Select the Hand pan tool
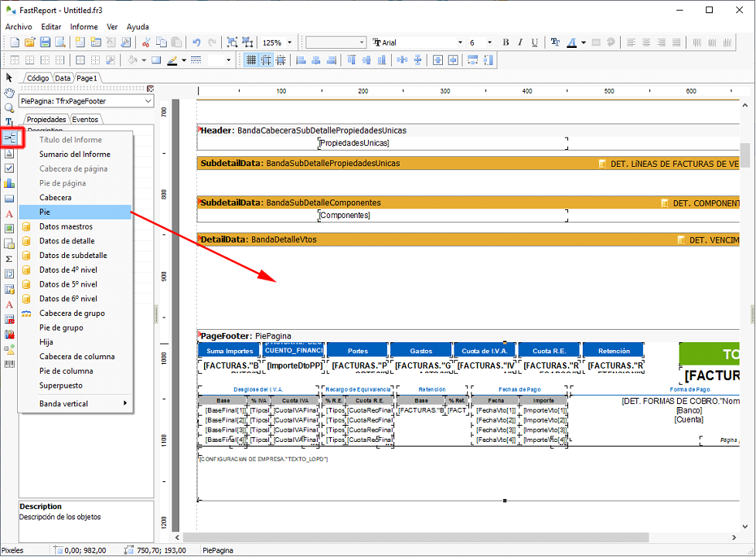756x557 pixels. pos(9,93)
